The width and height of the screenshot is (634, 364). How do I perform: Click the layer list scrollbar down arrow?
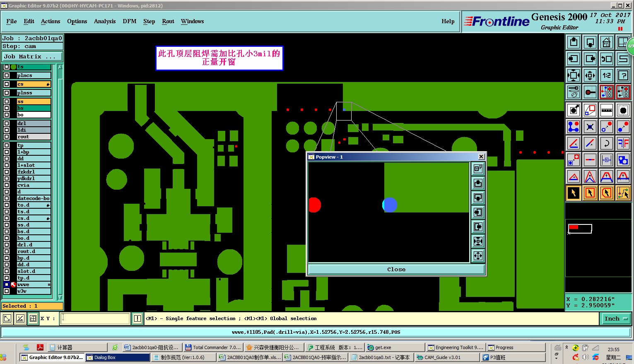coord(60,297)
